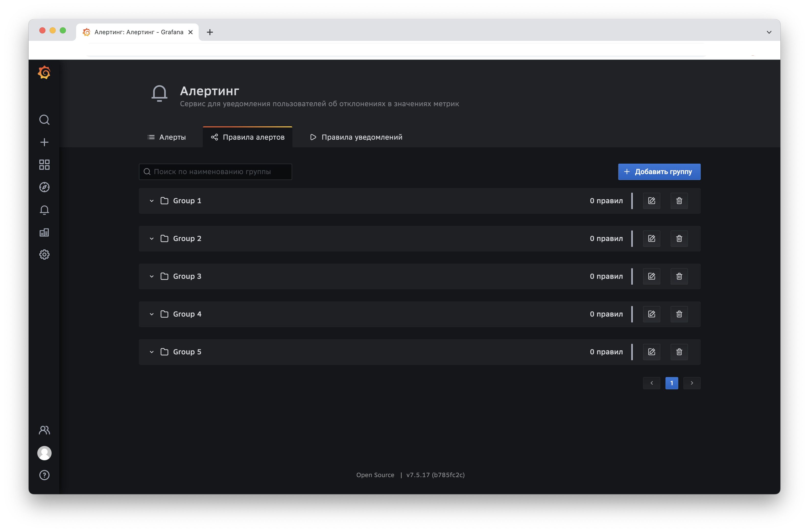Expand Group 1 with its chevron
Screen dimensions: 809x532
pos(152,201)
